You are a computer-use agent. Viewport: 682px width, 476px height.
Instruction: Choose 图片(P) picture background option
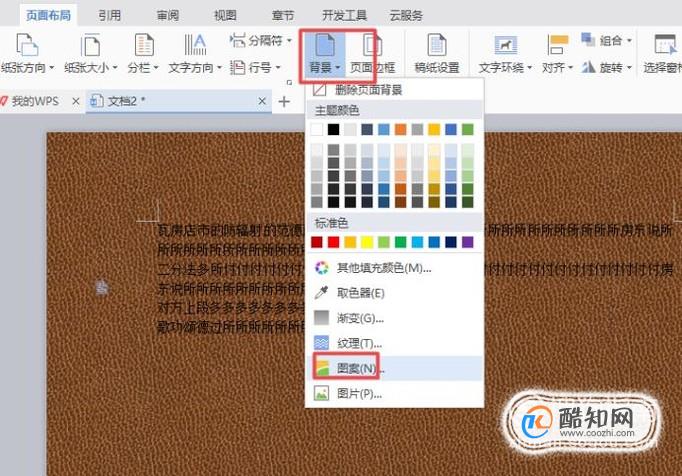395,394
